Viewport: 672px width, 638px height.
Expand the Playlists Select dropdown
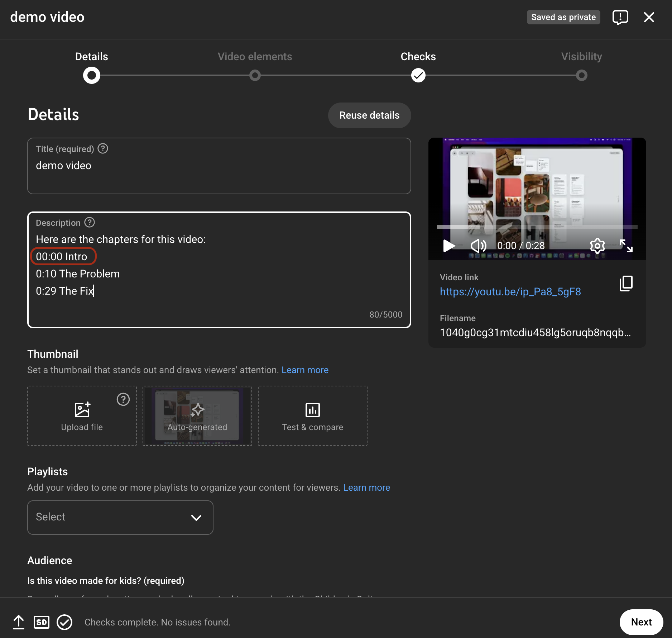click(x=120, y=517)
